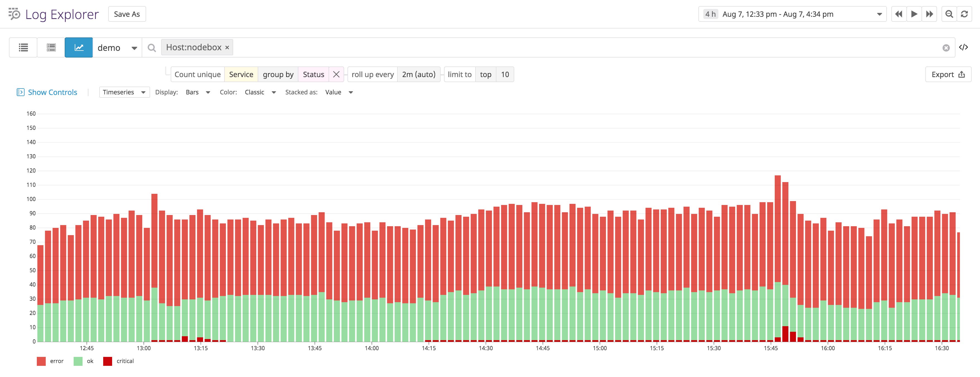The height and width of the screenshot is (377, 980).
Task: Remove the Status group-by with the X
Action: pyautogui.click(x=336, y=74)
